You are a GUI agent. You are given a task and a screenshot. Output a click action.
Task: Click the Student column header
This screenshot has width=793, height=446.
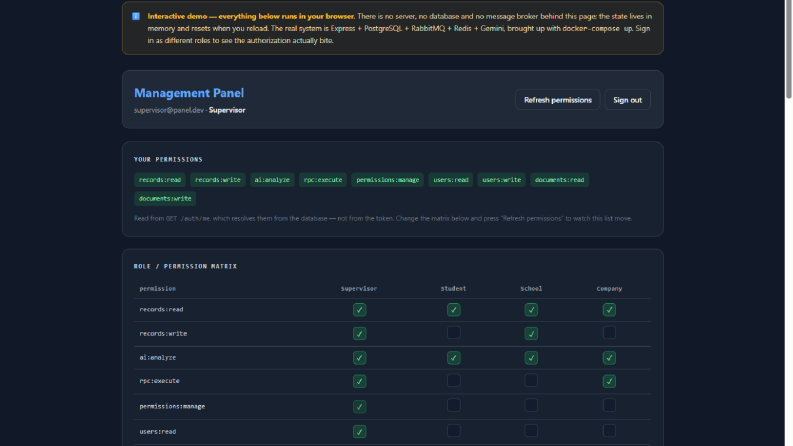(453, 289)
